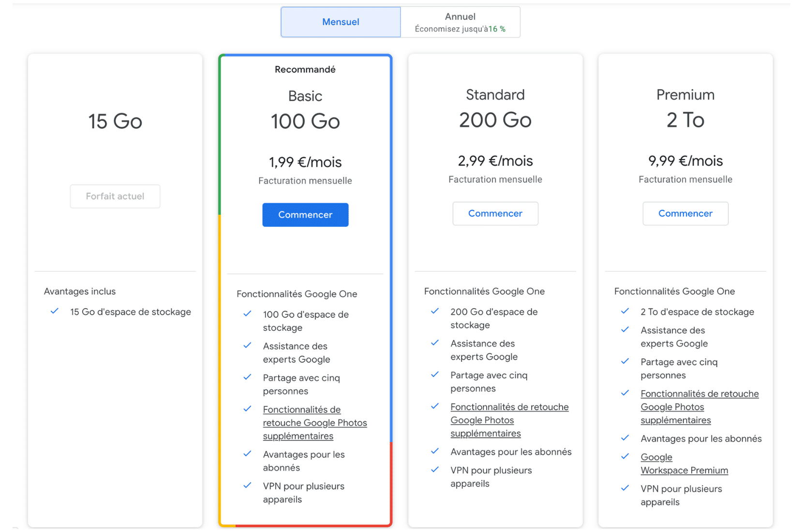Click Premium plan's retouche feature checkmark
The image size is (803, 532).
coord(625,393)
